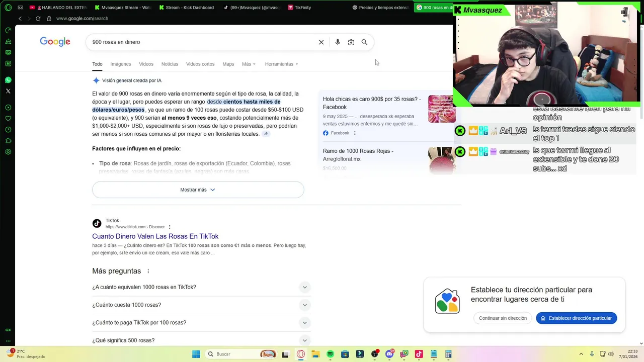Screen dimensions: 644x362
Task: Open three-dot menu for TikTok result
Action: click(170, 227)
